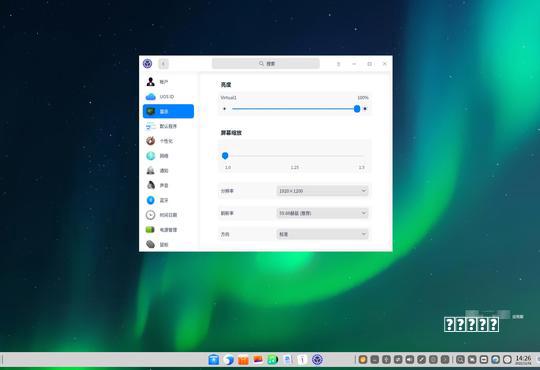540x370 pixels.
Task: Click the back arrow in title bar
Action: point(164,64)
